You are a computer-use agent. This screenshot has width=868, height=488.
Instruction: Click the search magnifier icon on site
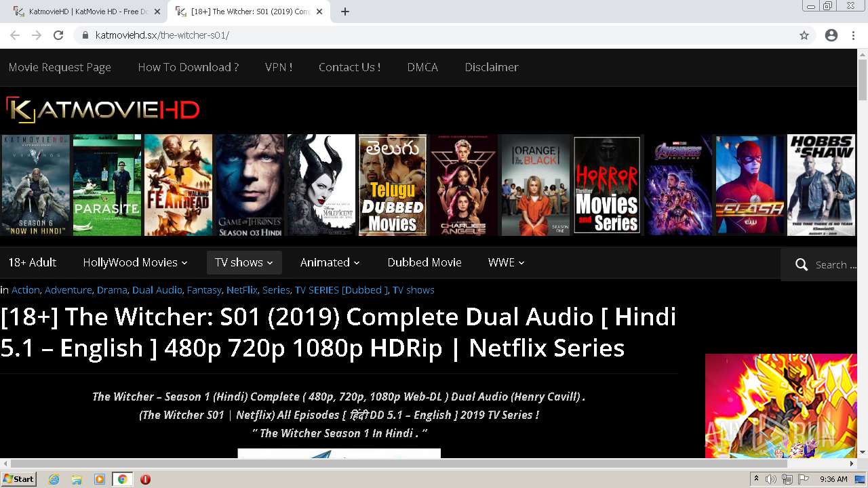[802, 264]
